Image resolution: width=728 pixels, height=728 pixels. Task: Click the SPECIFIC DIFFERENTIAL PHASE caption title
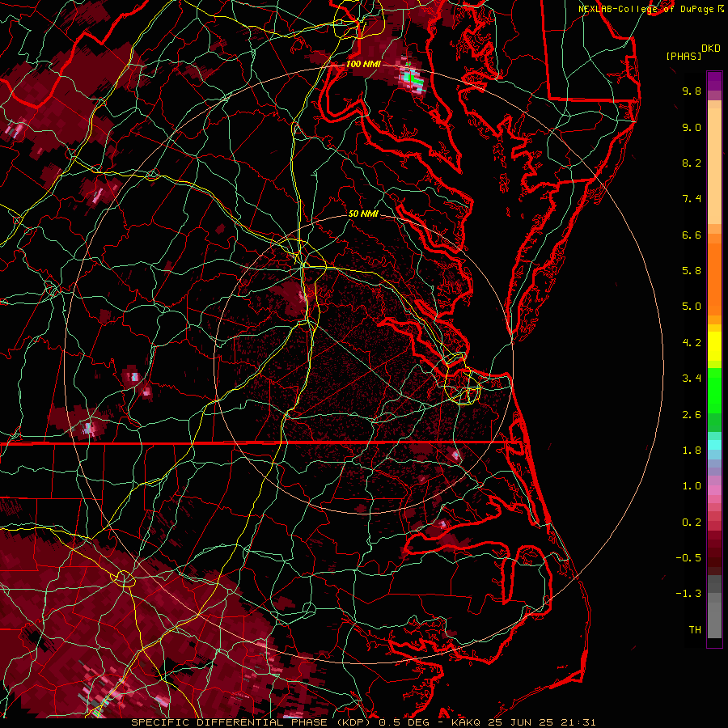click(230, 722)
